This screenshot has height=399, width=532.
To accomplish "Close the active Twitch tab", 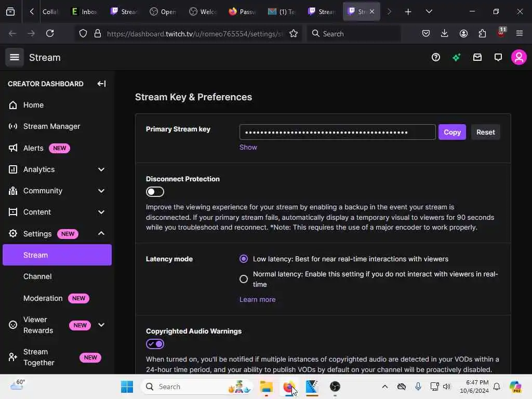I will click(x=372, y=11).
